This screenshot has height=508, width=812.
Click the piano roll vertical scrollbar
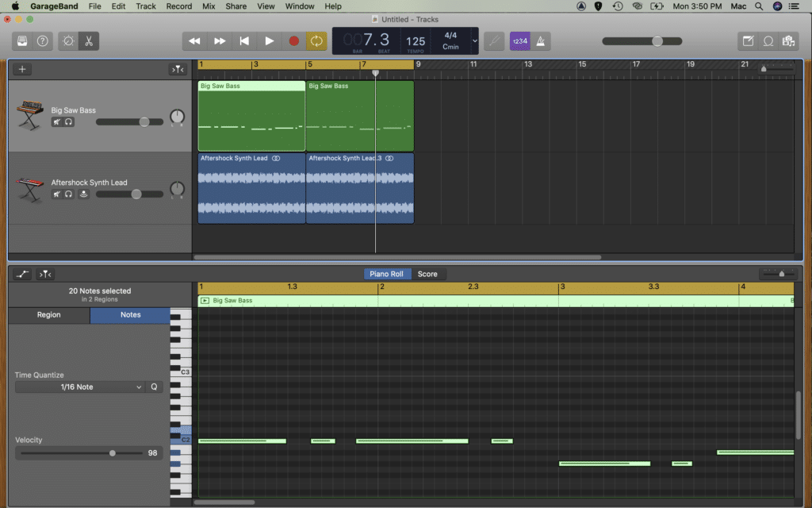coord(798,414)
